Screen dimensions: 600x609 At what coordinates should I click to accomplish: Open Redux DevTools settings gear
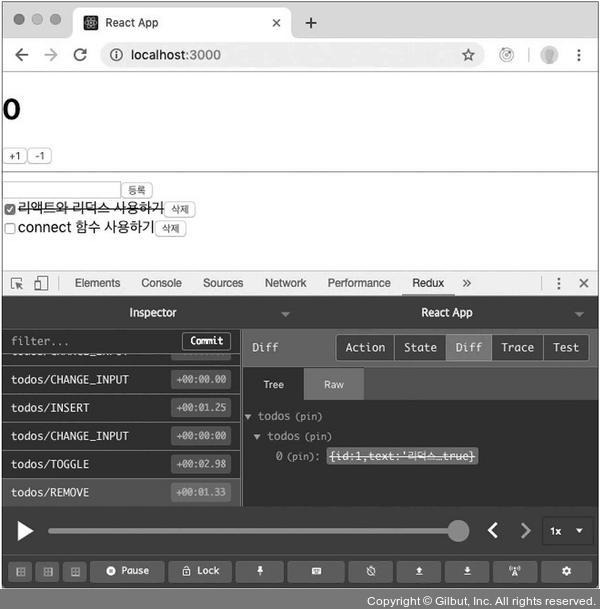[x=566, y=571]
